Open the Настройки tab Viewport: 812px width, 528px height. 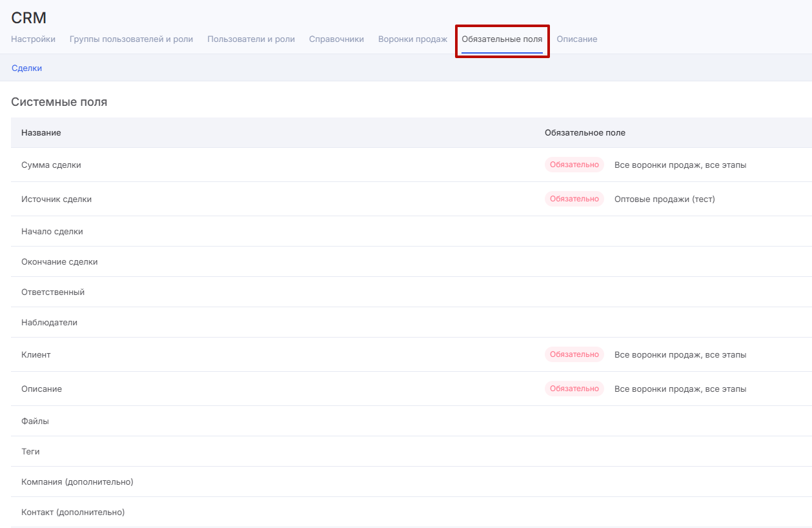(x=33, y=39)
